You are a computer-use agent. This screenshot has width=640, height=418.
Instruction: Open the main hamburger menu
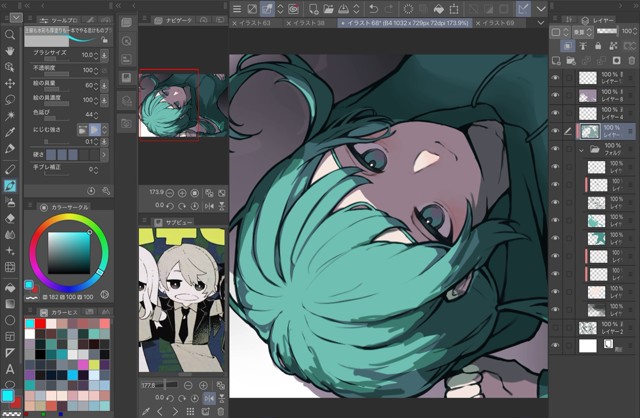237,9
